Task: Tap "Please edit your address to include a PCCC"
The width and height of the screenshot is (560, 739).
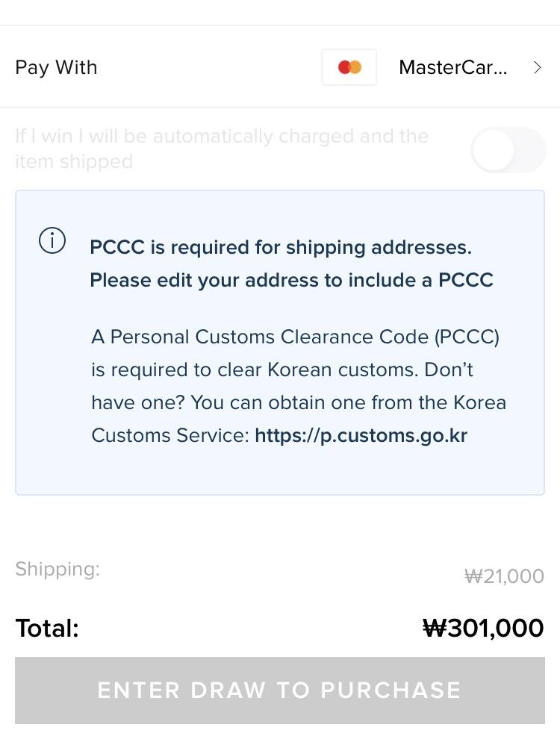Action: 291,280
